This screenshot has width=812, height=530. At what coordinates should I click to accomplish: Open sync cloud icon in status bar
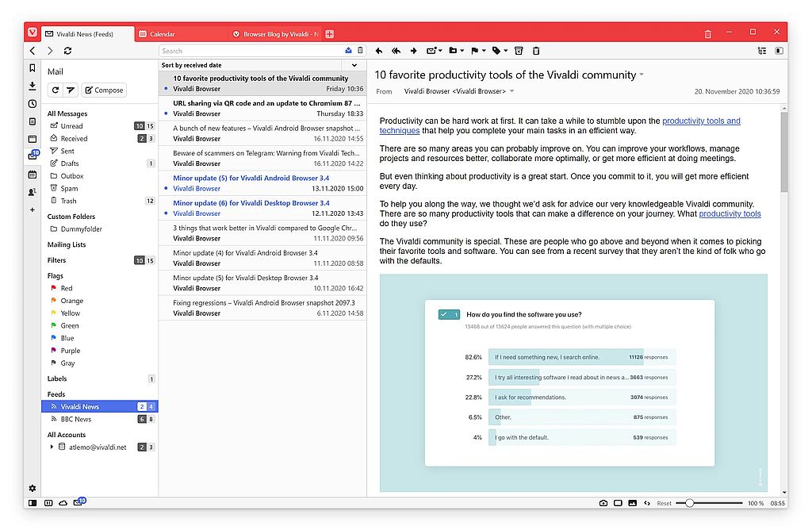coord(63,503)
